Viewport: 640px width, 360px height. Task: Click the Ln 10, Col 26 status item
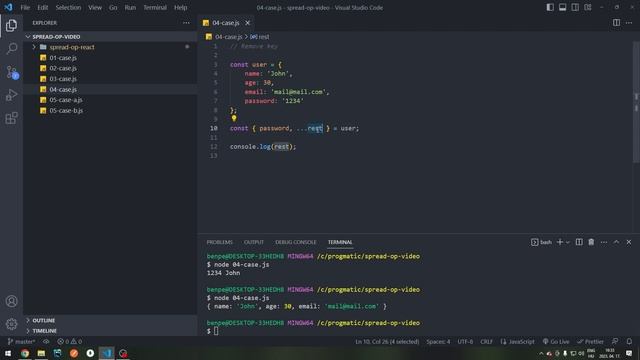coord(387,342)
